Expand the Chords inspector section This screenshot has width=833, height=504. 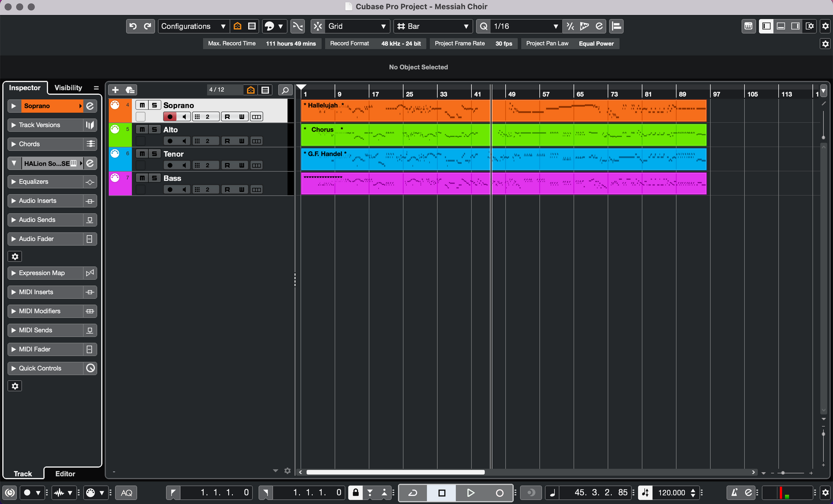(x=46, y=144)
